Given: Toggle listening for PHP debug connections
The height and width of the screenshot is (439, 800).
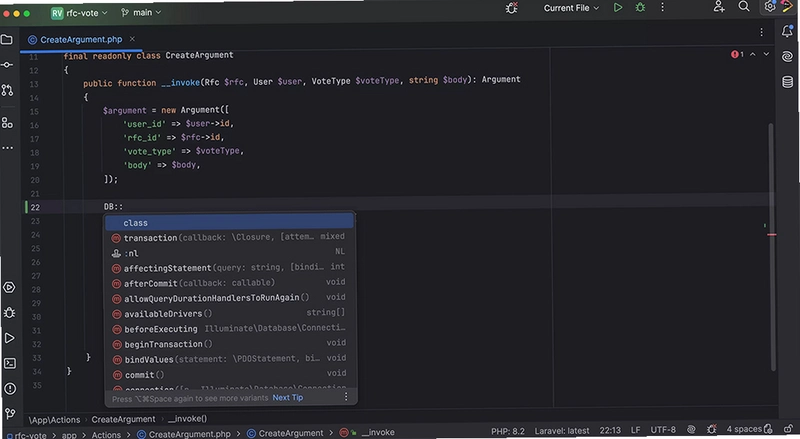Looking at the screenshot, I should tap(511, 8).
